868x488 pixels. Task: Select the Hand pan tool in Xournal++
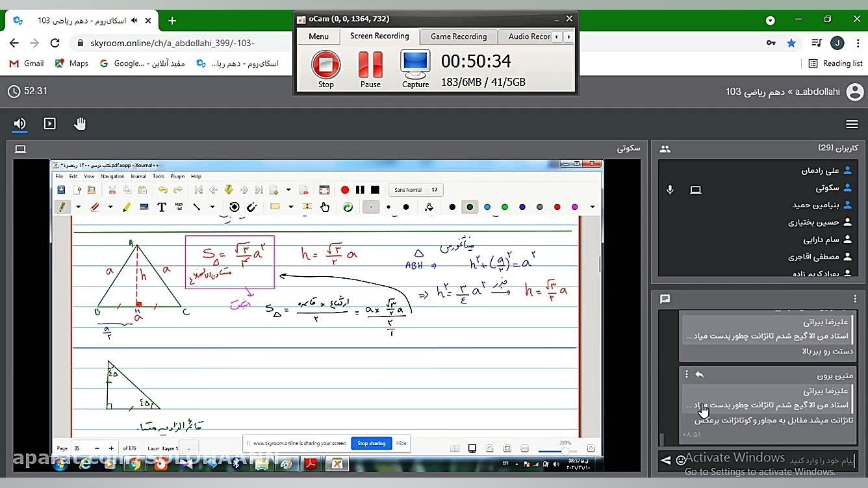tap(324, 207)
